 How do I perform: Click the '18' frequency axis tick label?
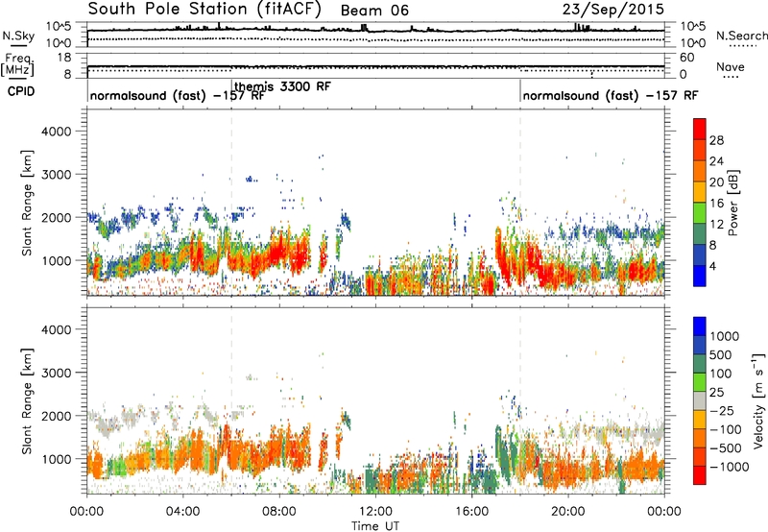point(64,58)
